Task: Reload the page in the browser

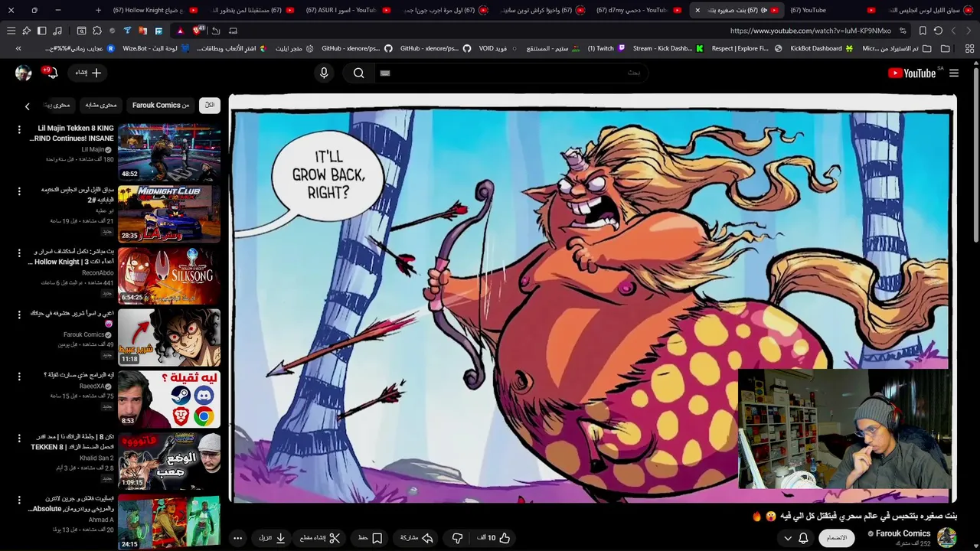Action: [x=938, y=31]
